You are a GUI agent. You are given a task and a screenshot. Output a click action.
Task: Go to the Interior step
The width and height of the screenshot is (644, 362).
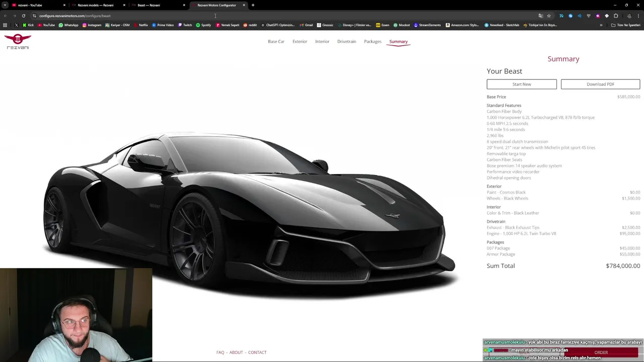323,42
